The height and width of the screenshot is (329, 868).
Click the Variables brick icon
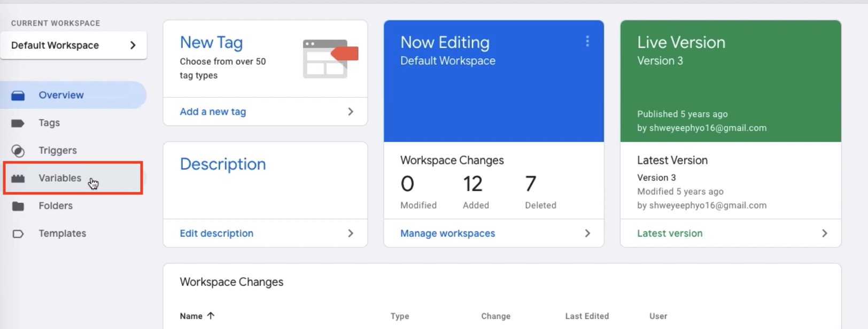pyautogui.click(x=18, y=178)
